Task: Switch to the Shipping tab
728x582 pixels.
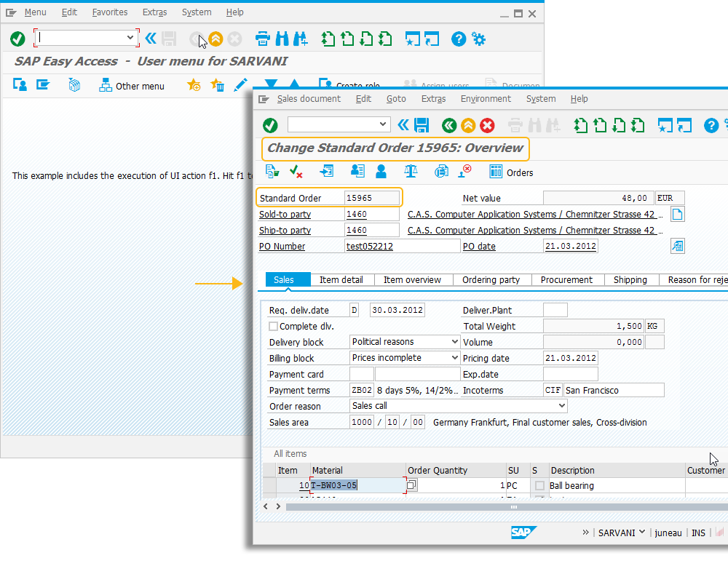Action: coord(630,279)
